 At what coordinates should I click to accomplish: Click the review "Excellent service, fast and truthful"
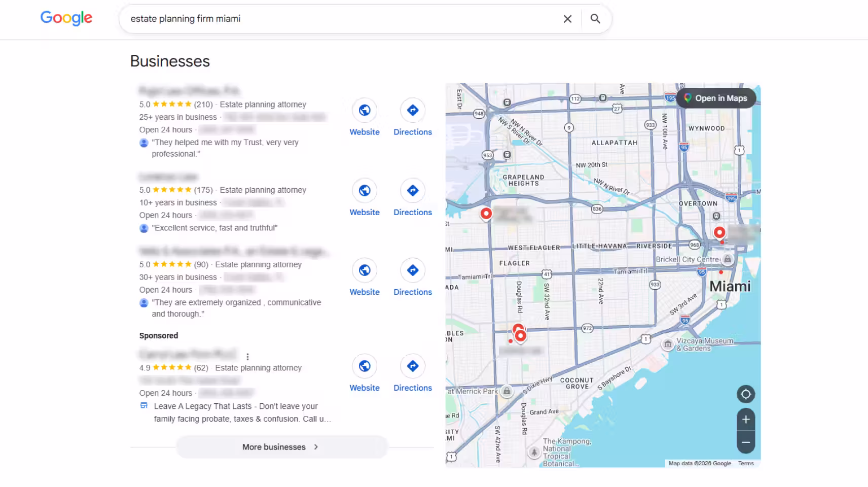click(215, 228)
